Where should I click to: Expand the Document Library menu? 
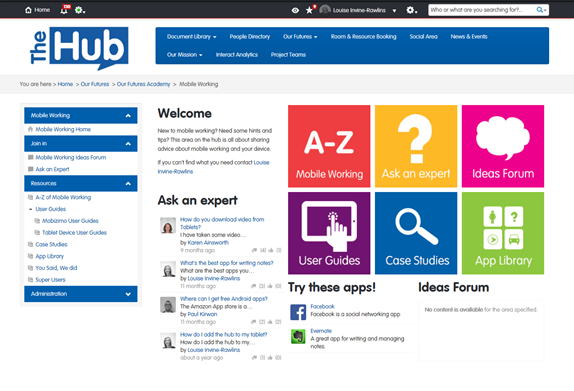[191, 37]
